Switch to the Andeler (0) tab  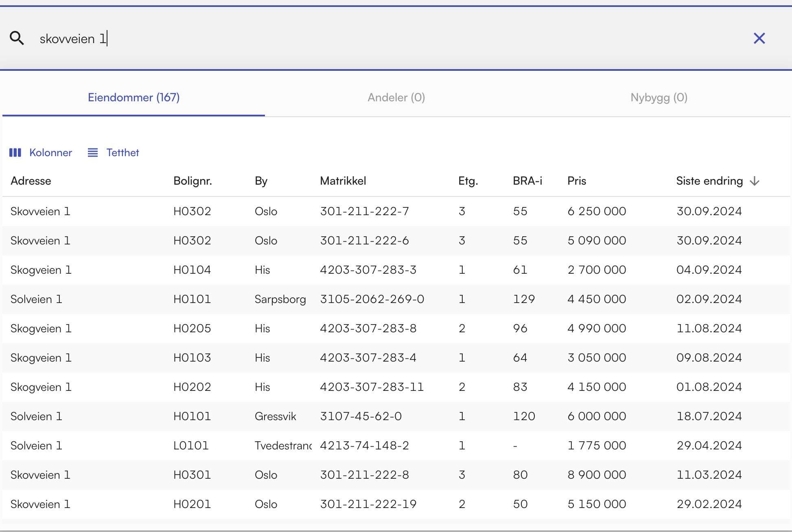pos(396,98)
